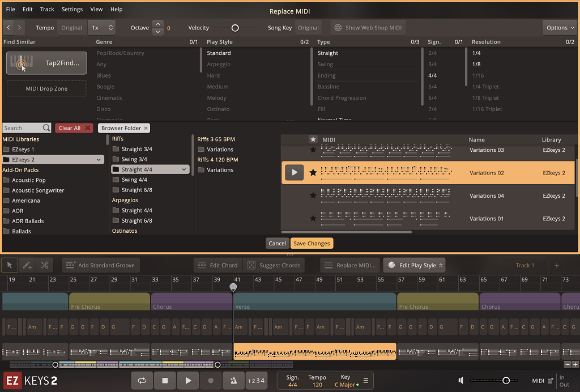Viewport: 580px width, 392px height.
Task: Open the Settings menu
Action: [72, 9]
